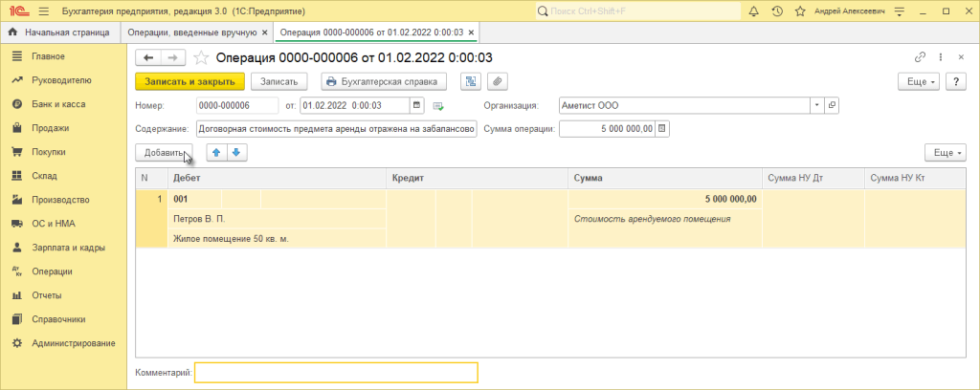980x390 pixels.
Task: Get link to document with chain icon
Action: 921,57
